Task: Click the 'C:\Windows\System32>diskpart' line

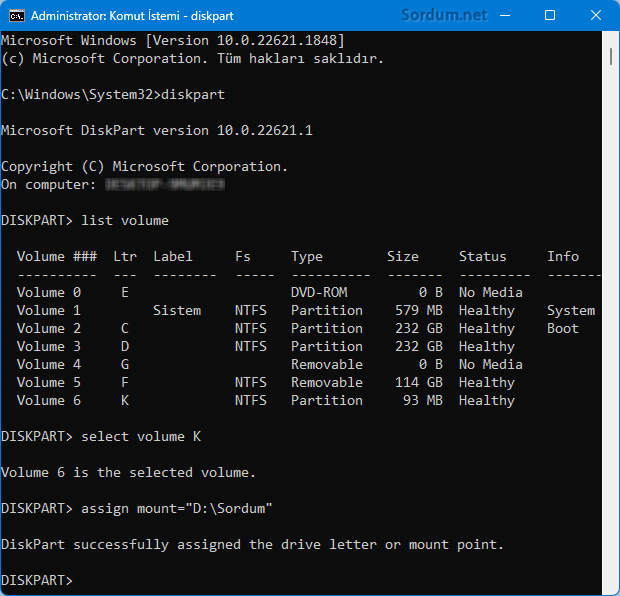Action: (x=113, y=95)
